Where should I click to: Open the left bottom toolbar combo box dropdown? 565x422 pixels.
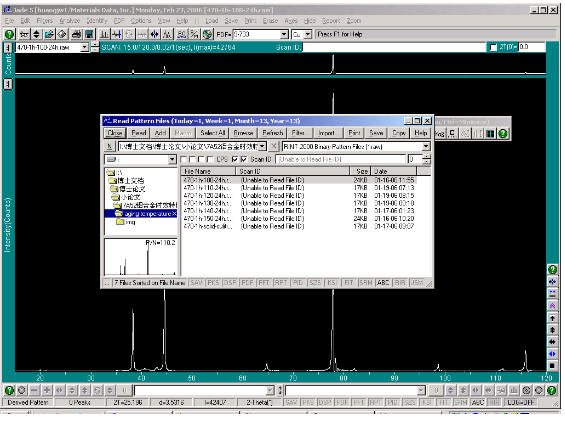tap(270, 390)
